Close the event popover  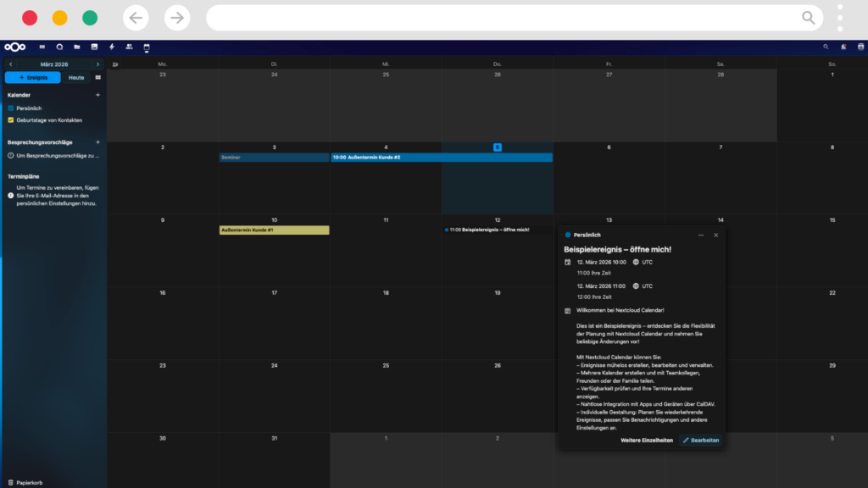pos(716,235)
